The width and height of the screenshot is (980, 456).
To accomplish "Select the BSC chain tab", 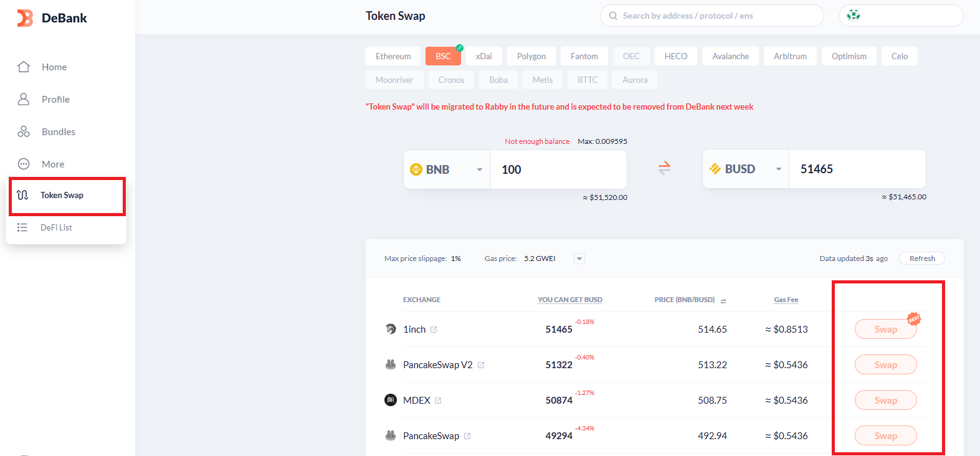I will point(443,56).
